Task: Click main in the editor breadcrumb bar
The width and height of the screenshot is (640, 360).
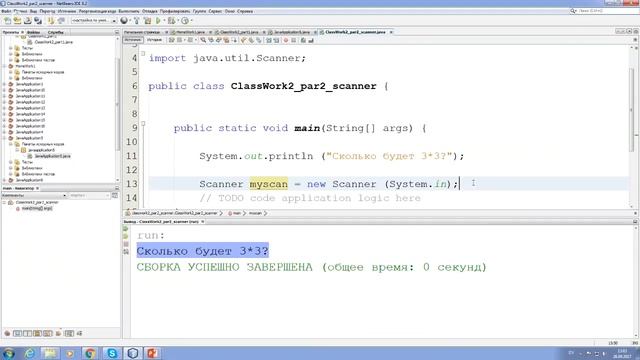Action: pyautogui.click(x=237, y=213)
